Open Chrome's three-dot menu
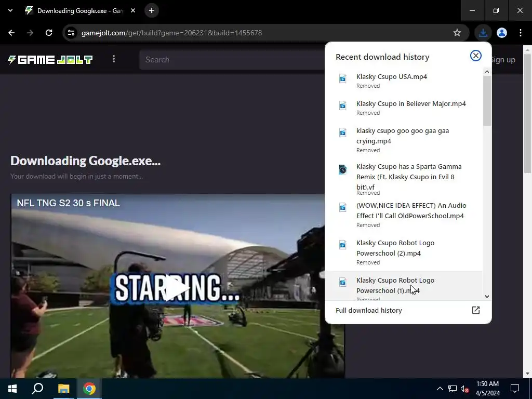 (521, 33)
